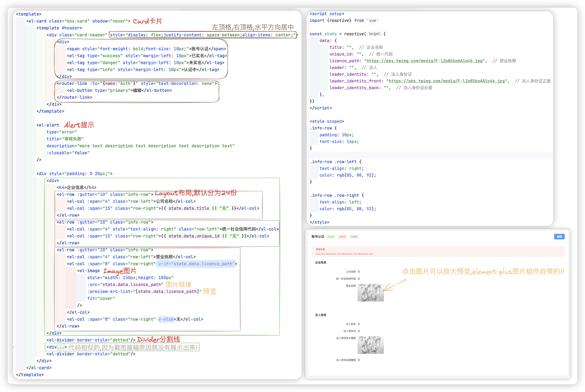This screenshot has width=585, height=392.
Task: Click the highlighted v-if licence_path attribute
Action: pyautogui.click(x=196, y=264)
